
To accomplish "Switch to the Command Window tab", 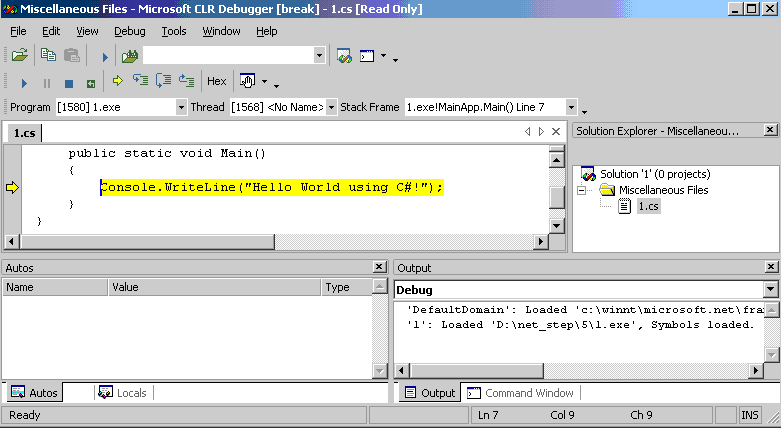I will coord(521,393).
